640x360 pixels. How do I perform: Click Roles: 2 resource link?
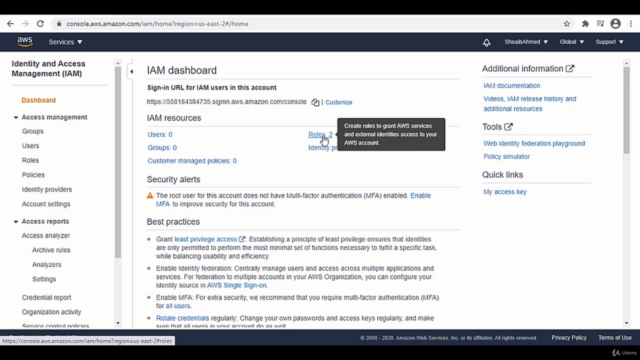tap(320, 134)
